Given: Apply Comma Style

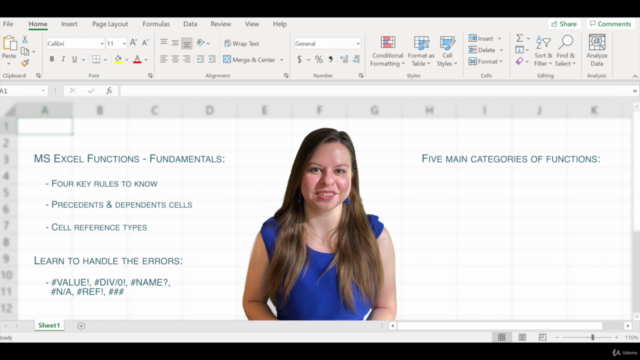Looking at the screenshot, I should pos(331,60).
